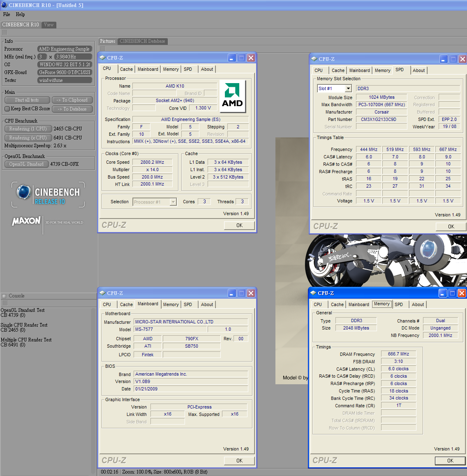Screen dimensions: 467x476
Task: Toggle the Console checkbox
Action: click(4, 296)
